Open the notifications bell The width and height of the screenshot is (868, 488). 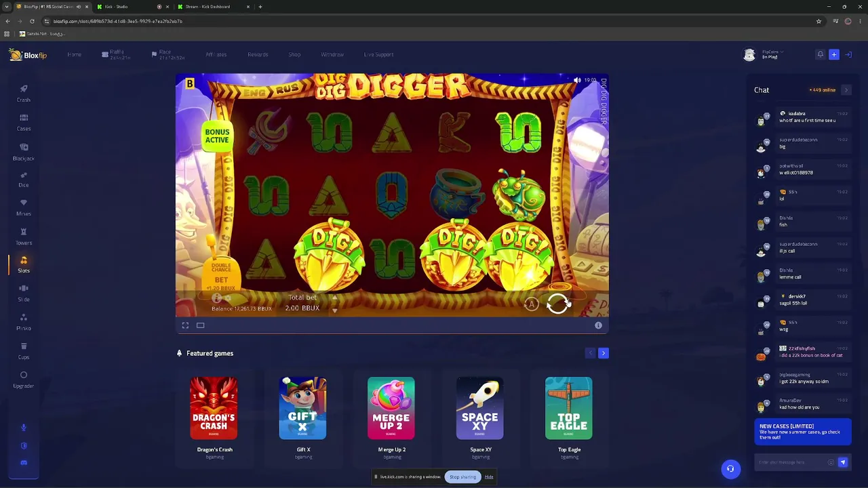coord(821,54)
